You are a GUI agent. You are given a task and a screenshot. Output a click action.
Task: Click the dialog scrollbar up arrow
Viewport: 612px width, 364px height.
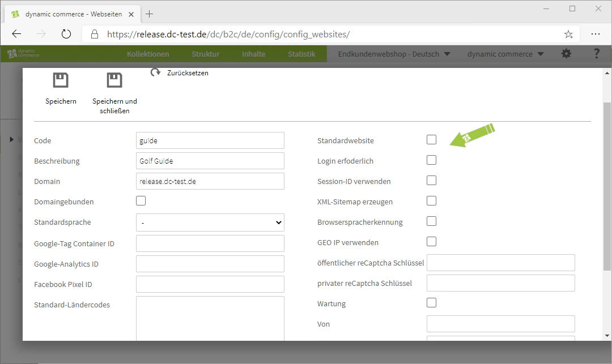coord(607,73)
